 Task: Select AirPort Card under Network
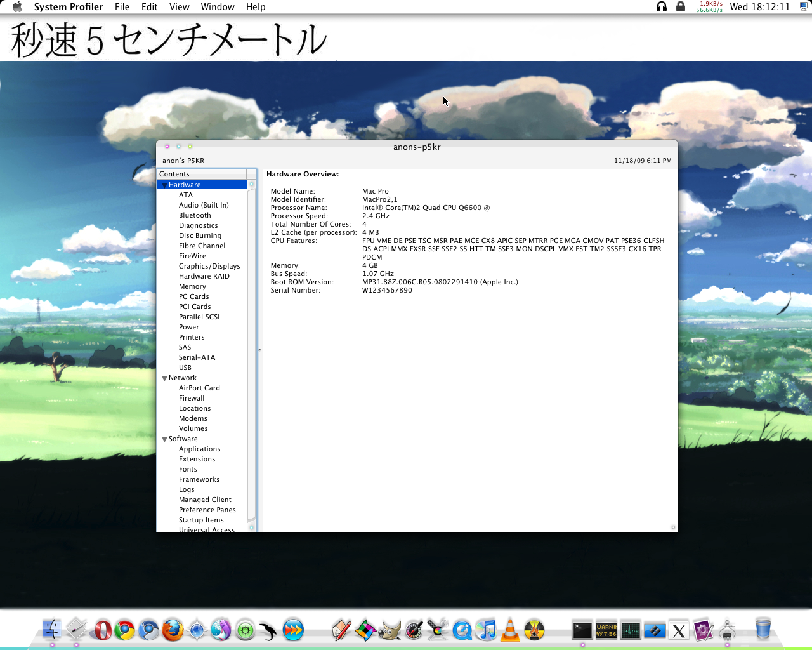point(199,388)
